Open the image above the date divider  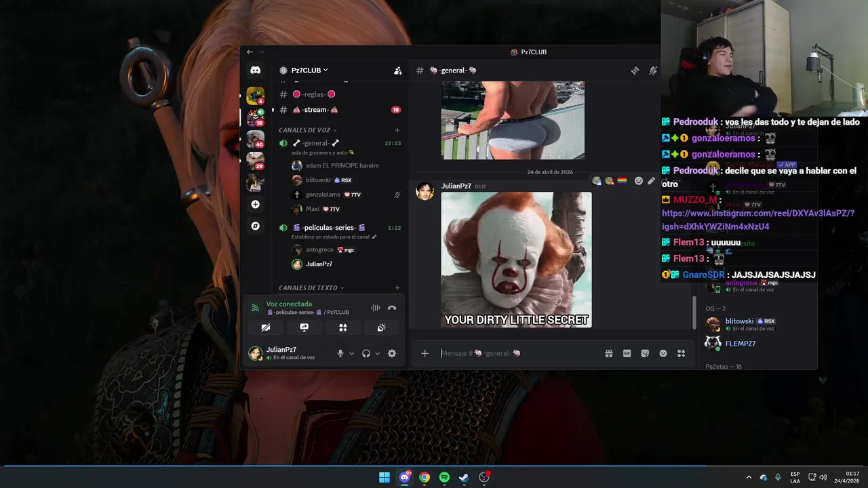[x=513, y=120]
